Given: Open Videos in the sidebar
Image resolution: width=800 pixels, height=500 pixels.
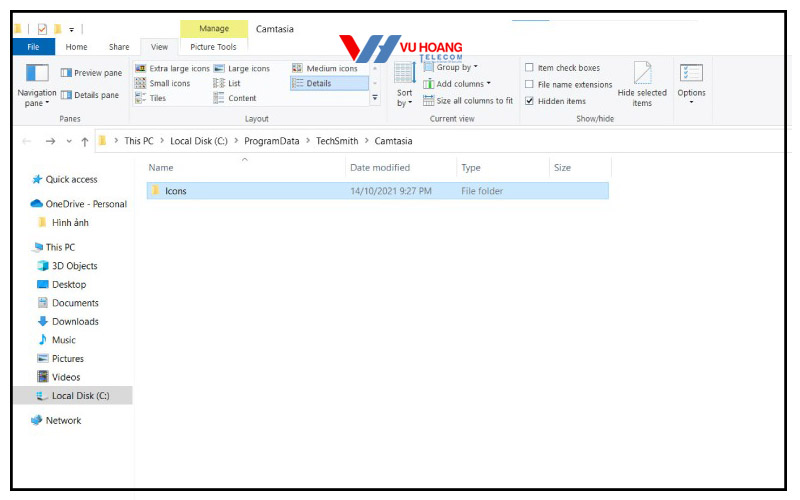Looking at the screenshot, I should click(59, 377).
